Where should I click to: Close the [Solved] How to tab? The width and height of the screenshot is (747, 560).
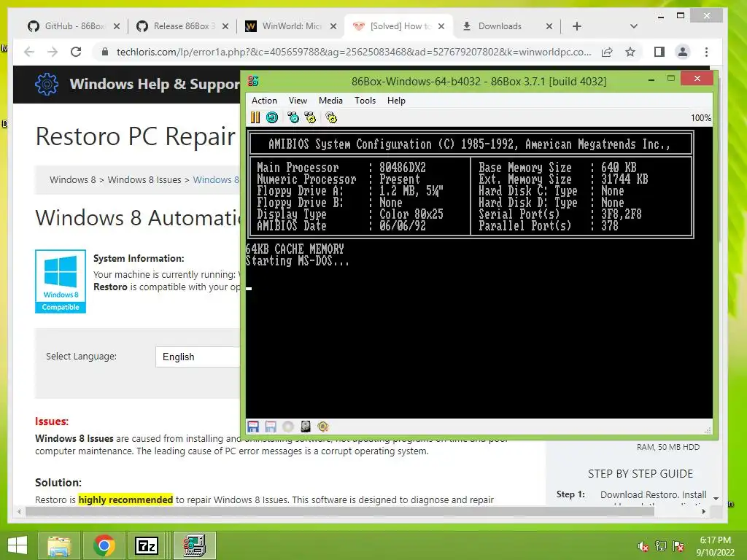[x=441, y=26]
